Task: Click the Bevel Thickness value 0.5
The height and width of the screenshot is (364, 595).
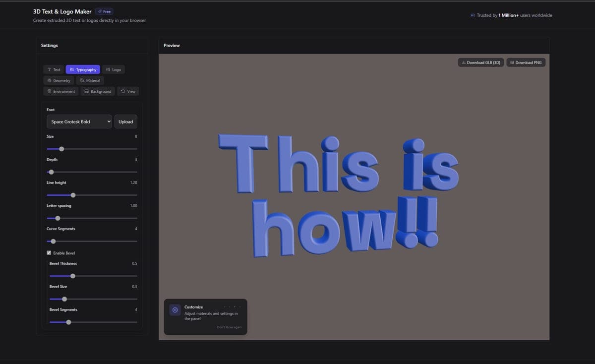Action: pyautogui.click(x=134, y=263)
